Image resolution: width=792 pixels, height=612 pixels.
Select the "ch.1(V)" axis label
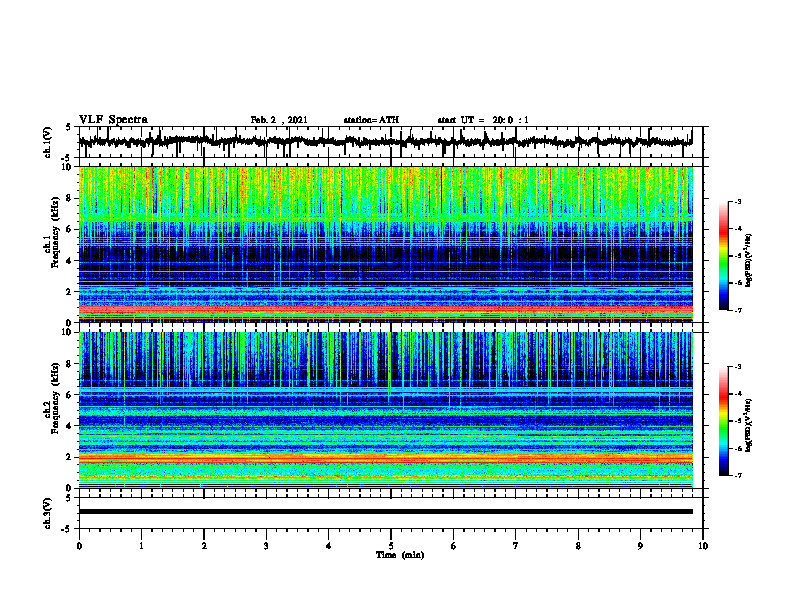(x=48, y=142)
